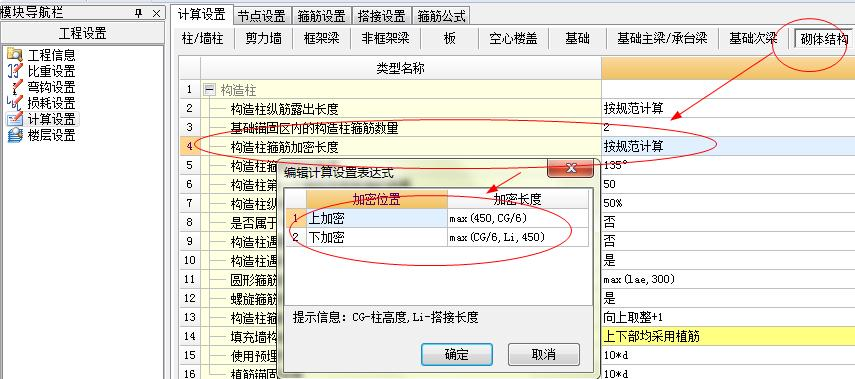Screen dimensions: 855x379
Task: Click the 工程信息 icon in sidebar
Action: coord(14,55)
